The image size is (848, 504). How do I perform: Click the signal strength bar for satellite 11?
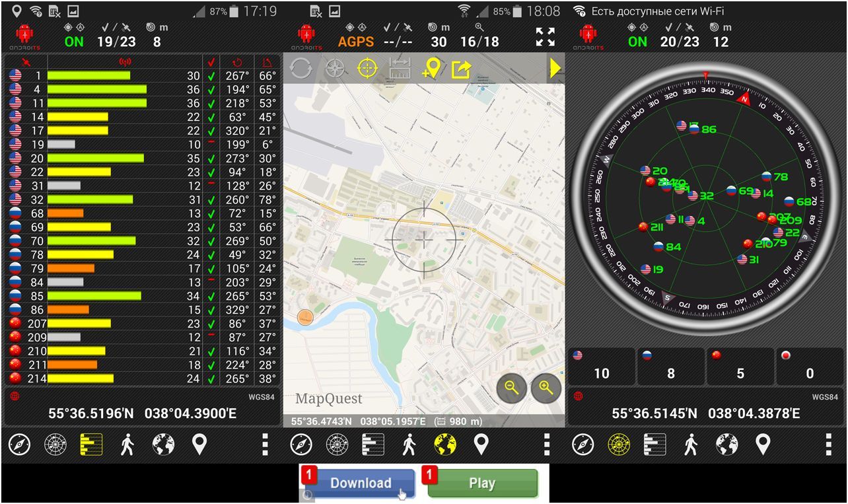coord(96,103)
